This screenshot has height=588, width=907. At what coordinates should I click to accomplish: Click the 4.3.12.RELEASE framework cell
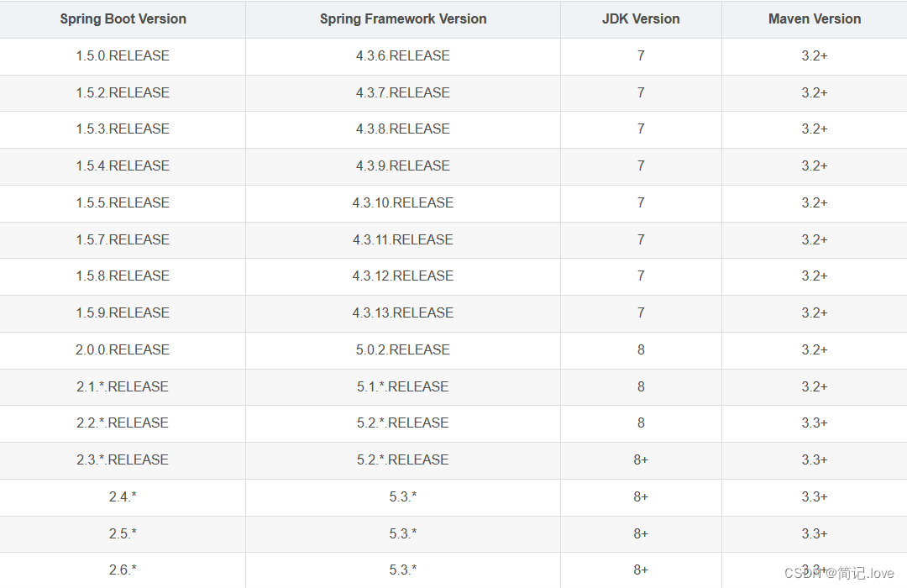403,276
